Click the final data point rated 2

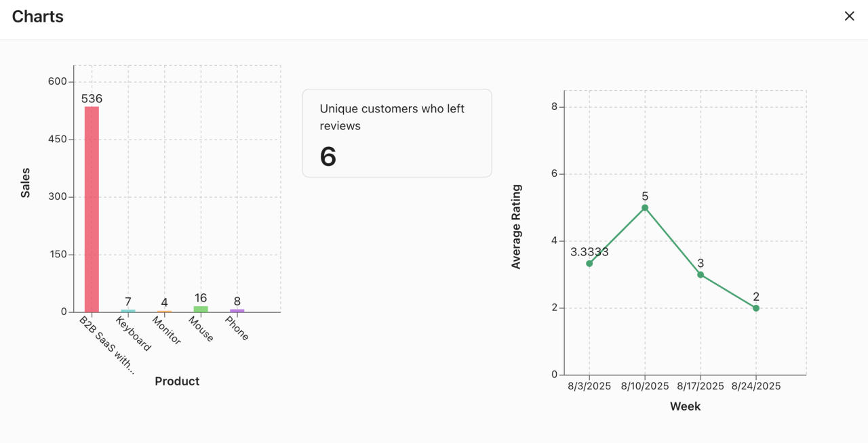tap(755, 308)
